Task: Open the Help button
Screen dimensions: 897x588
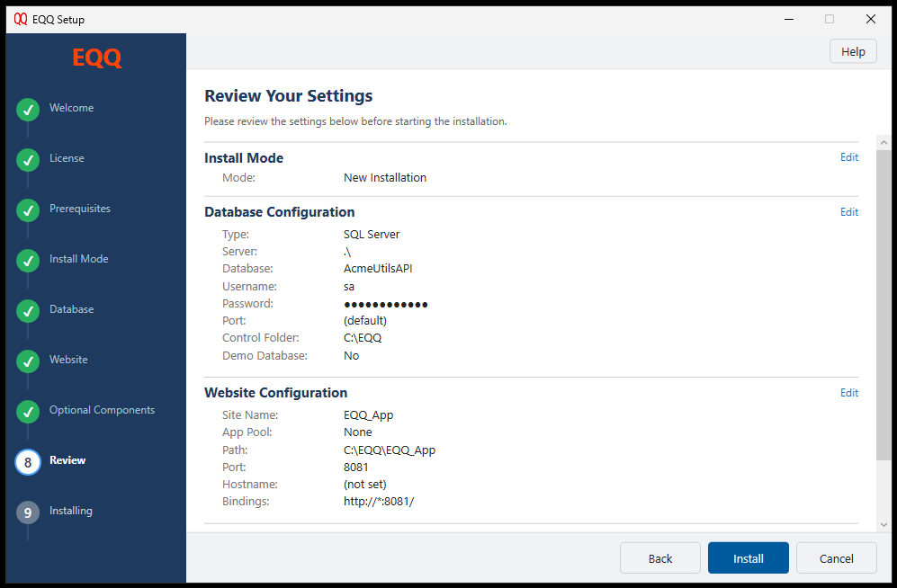Action: pyautogui.click(x=853, y=51)
